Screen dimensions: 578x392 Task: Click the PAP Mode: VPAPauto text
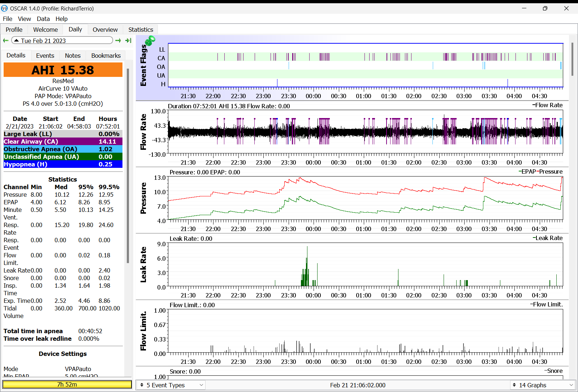(x=63, y=96)
